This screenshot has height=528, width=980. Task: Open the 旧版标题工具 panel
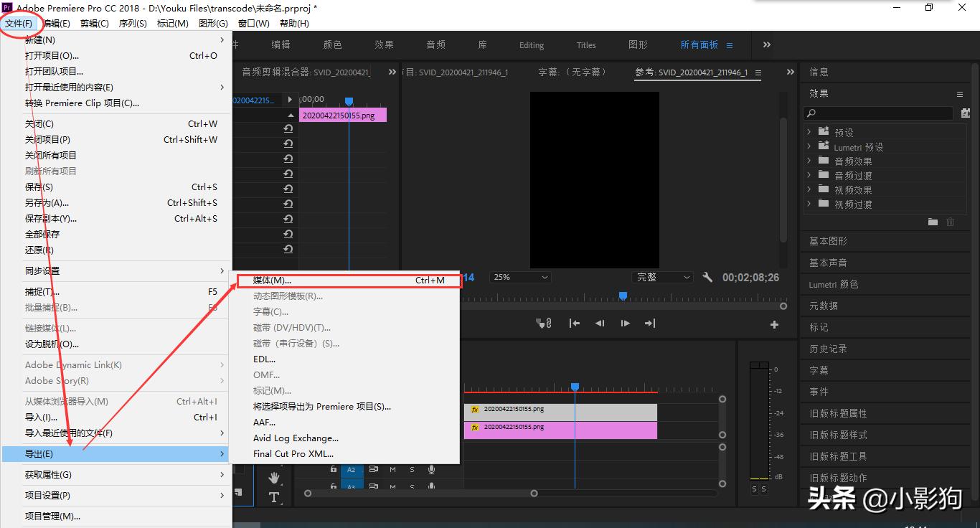(x=838, y=456)
